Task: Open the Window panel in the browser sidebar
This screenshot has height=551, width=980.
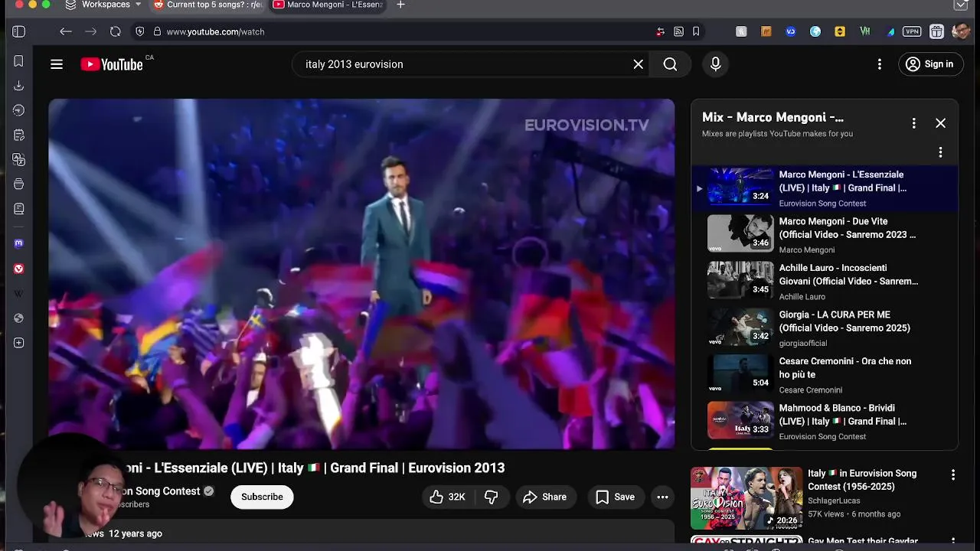Action: click(18, 184)
